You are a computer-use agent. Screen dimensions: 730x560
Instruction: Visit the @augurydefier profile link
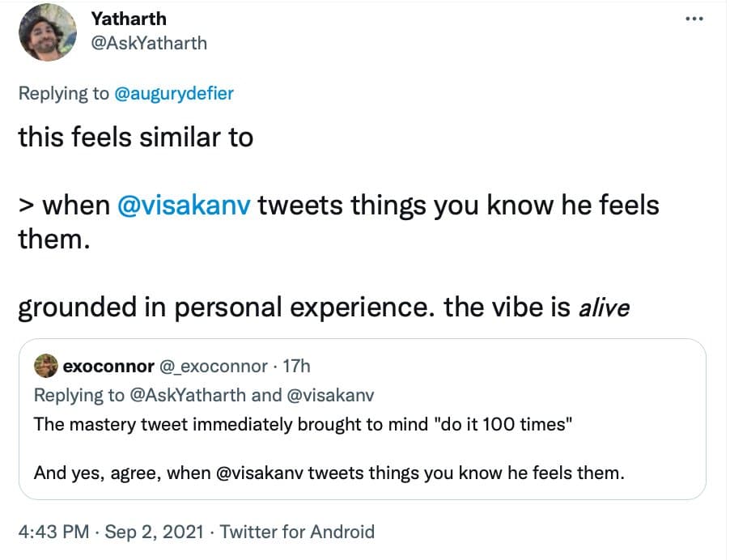(173, 93)
